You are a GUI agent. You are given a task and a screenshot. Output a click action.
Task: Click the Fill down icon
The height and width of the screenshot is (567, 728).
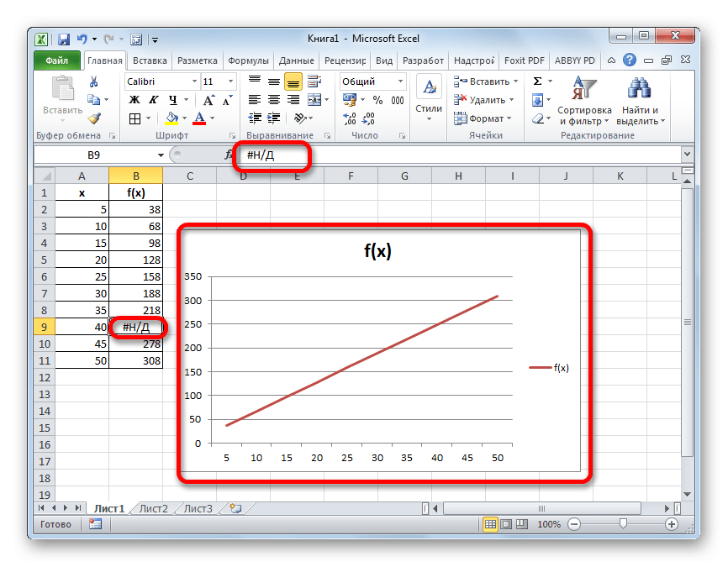click(x=538, y=100)
